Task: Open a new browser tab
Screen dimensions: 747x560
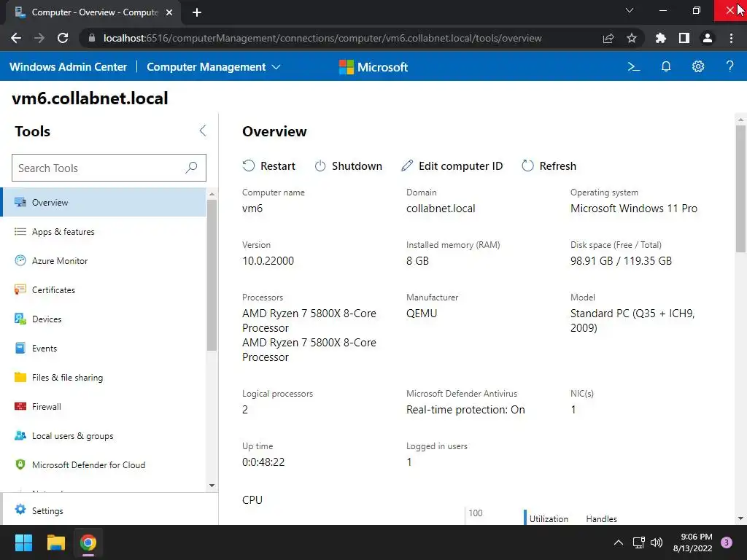Action: click(x=197, y=12)
